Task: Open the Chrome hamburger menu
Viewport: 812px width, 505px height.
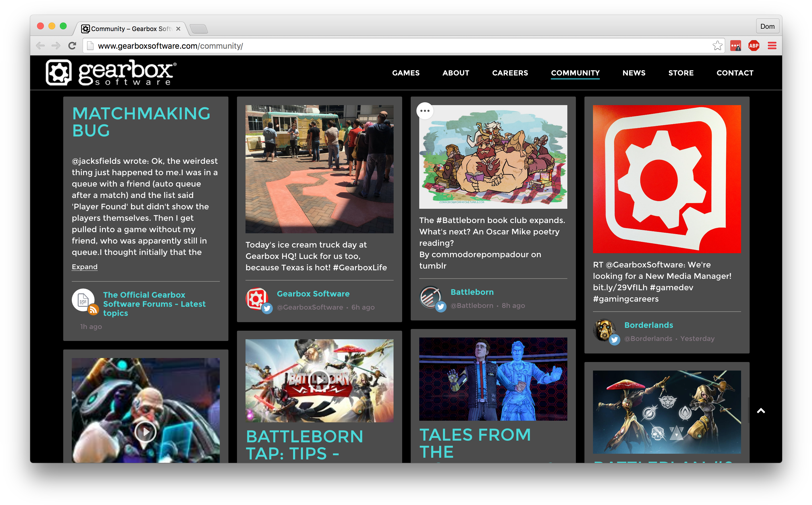Action: click(772, 46)
